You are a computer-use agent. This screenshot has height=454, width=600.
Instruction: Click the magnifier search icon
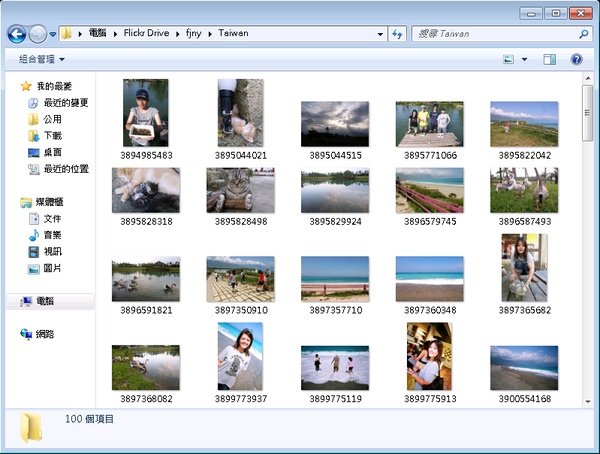click(x=584, y=34)
